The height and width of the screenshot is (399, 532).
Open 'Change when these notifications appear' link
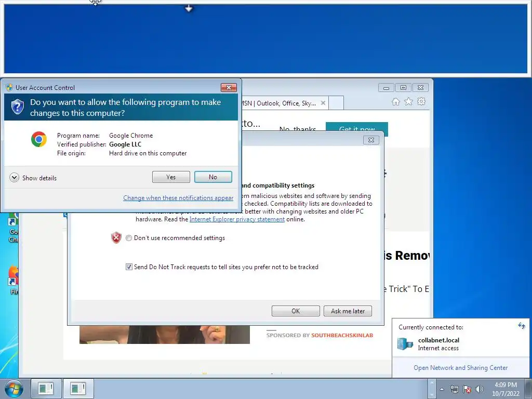[178, 198]
